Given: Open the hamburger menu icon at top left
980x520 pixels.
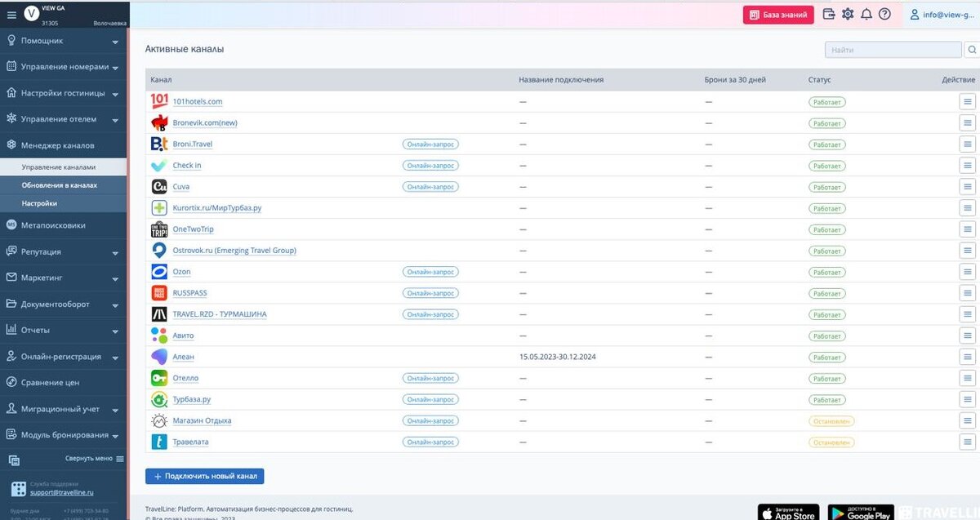Looking at the screenshot, I should point(11,15).
